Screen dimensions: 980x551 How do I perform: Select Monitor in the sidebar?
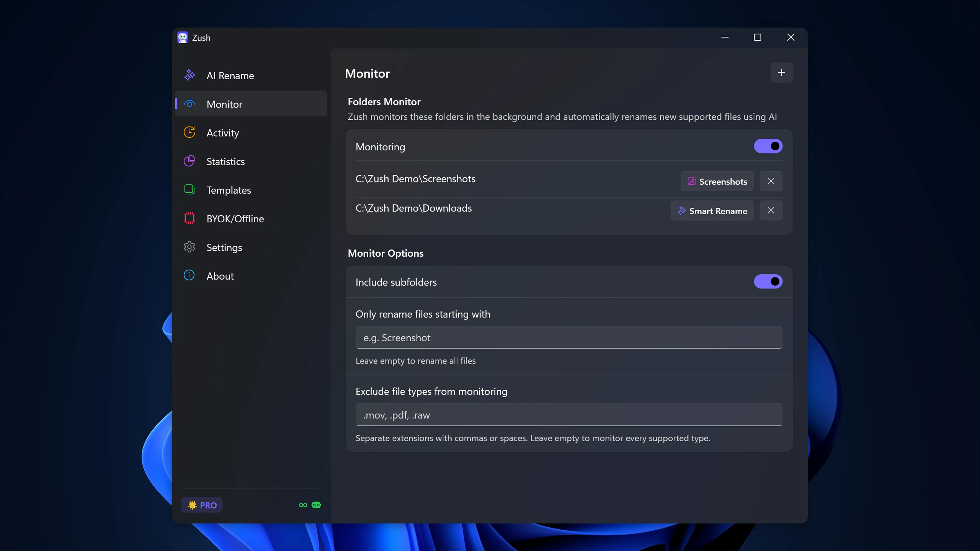[x=251, y=104]
